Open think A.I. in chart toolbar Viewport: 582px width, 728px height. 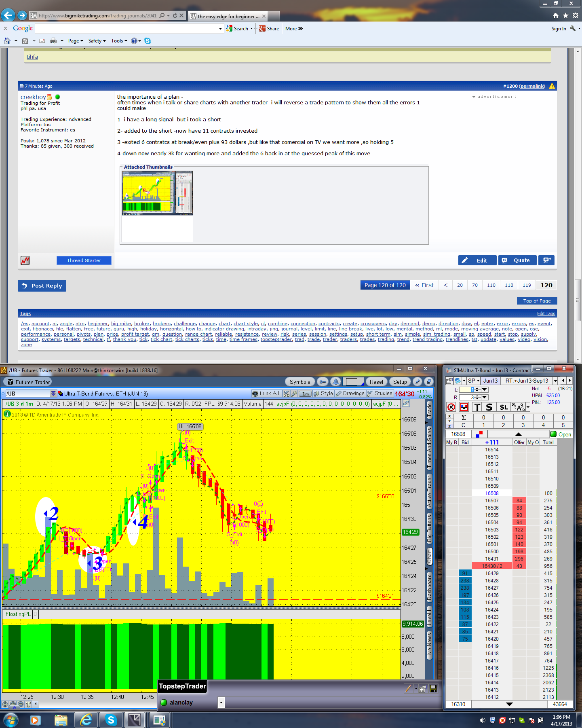(x=266, y=394)
